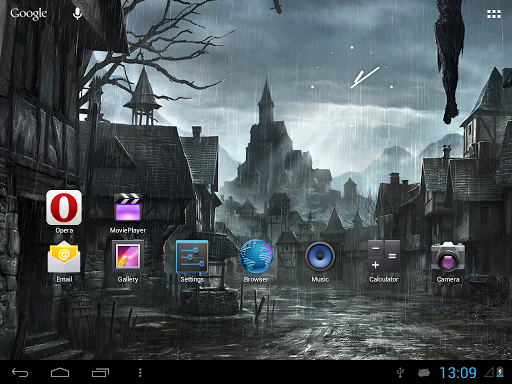Screen dimensions: 512x384
Task: Tap the 13:09 clock in status bar
Action: (x=458, y=372)
